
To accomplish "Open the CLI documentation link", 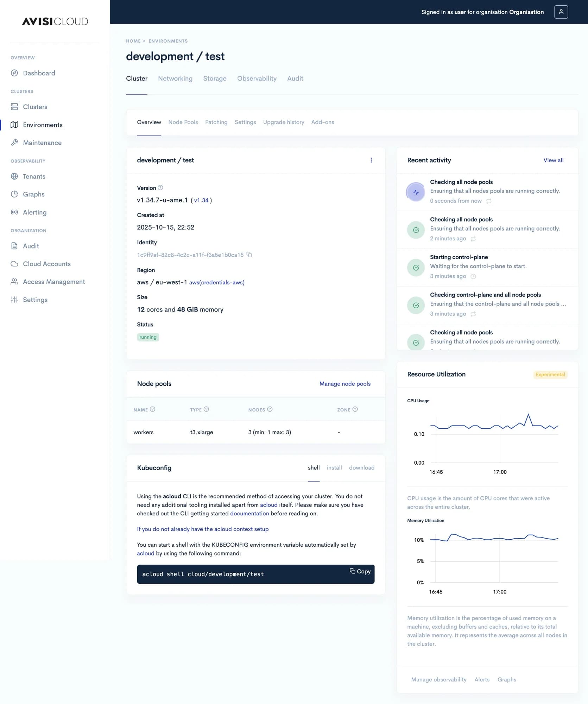I will click(x=249, y=513).
